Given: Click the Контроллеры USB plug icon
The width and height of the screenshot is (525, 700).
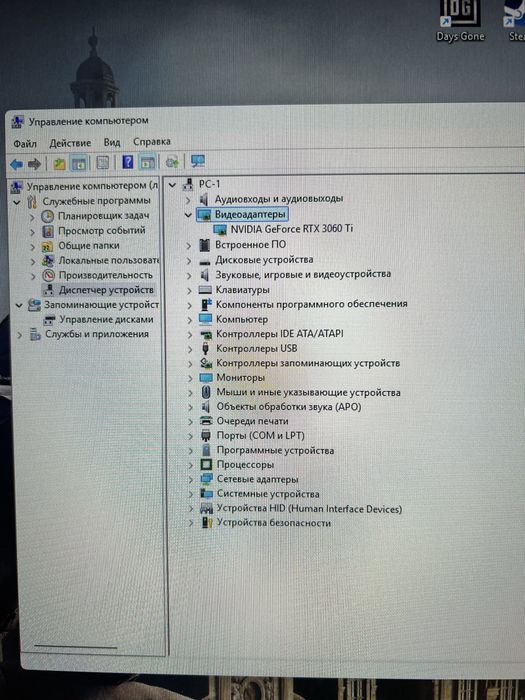Looking at the screenshot, I should coord(205,348).
